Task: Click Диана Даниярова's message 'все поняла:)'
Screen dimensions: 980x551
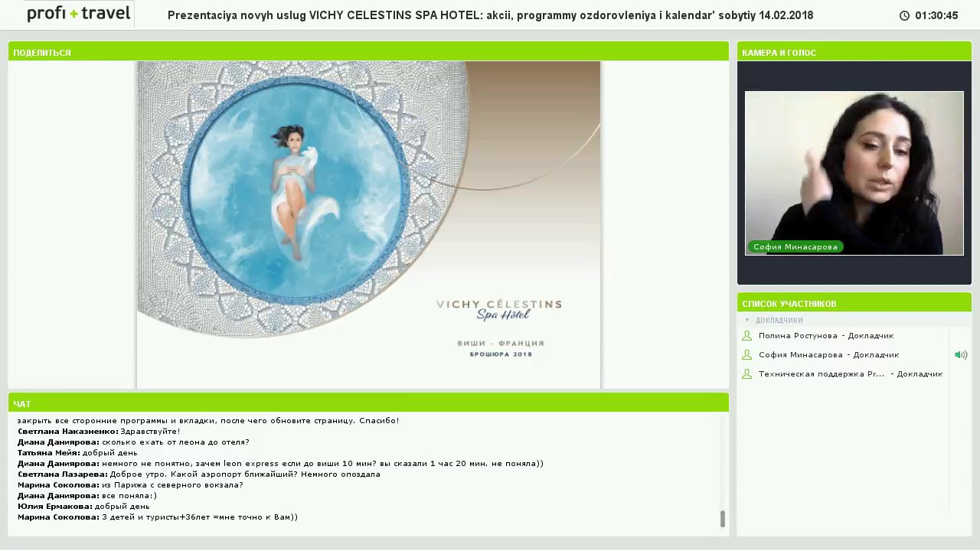Action: pyautogui.click(x=87, y=496)
